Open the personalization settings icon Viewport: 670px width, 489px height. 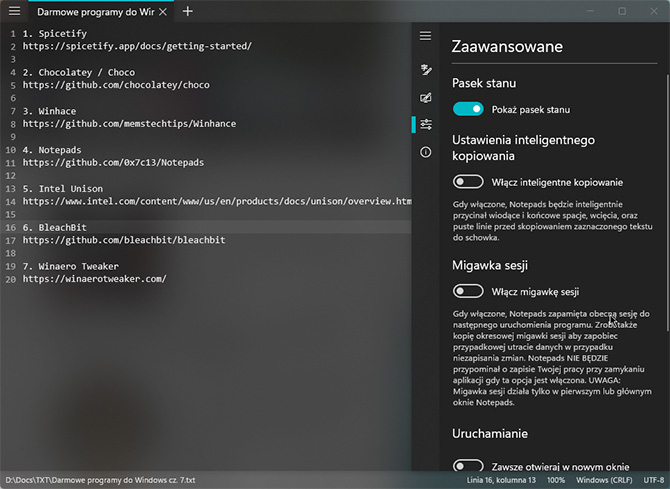coord(426,98)
